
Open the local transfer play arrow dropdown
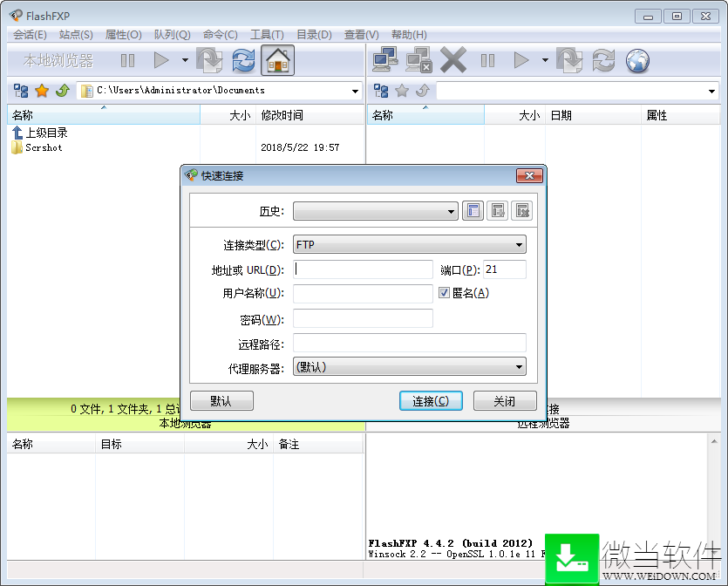coord(185,60)
